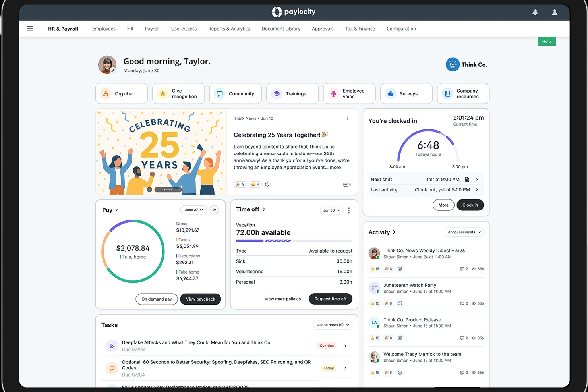588x392 pixels.
Task: Click the Clock in button
Action: click(x=470, y=205)
